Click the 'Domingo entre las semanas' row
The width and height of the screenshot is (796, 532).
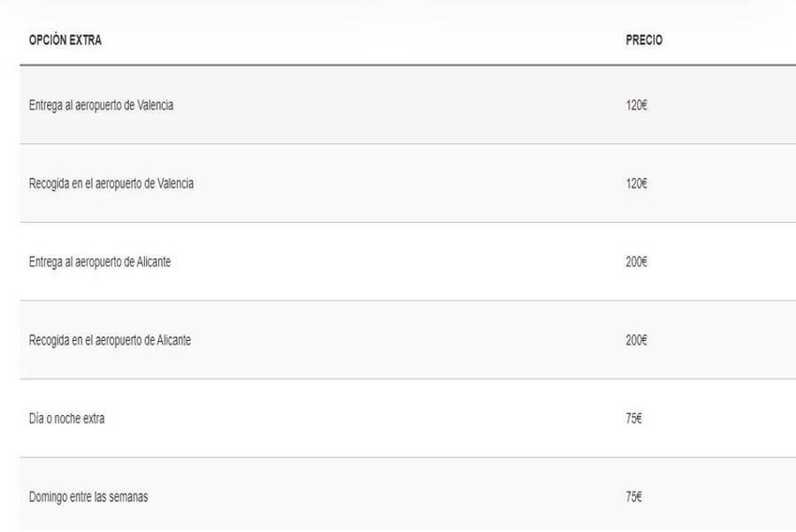407,495
